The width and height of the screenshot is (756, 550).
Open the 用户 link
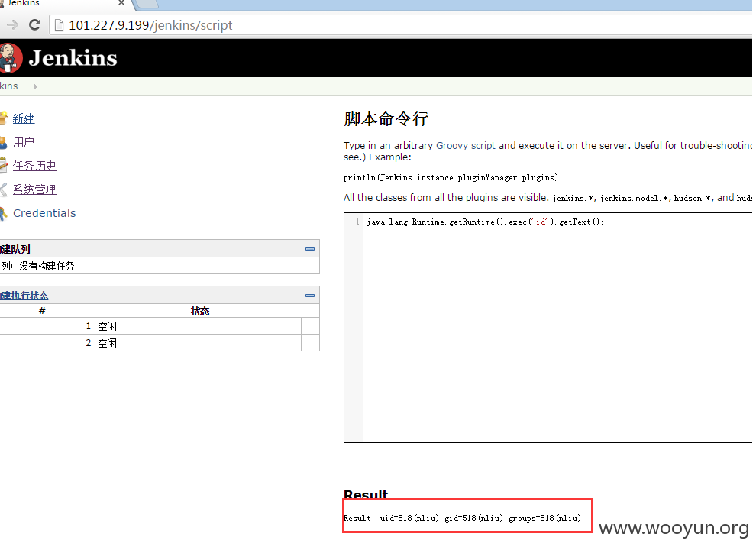24,142
